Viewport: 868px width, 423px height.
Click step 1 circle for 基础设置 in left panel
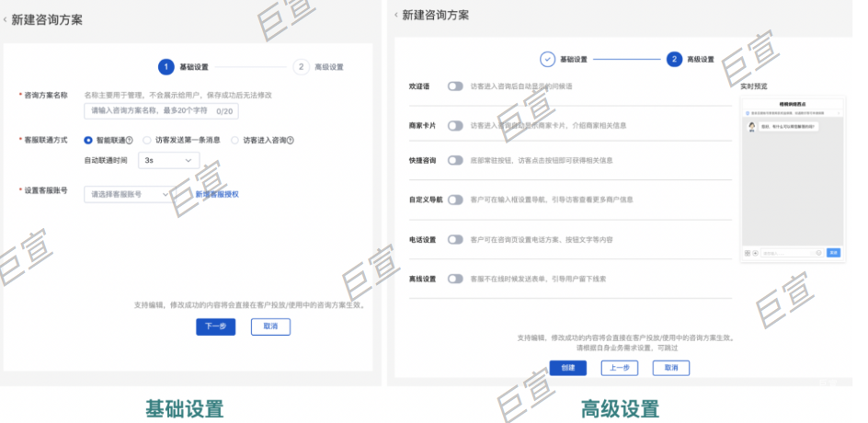click(x=166, y=67)
